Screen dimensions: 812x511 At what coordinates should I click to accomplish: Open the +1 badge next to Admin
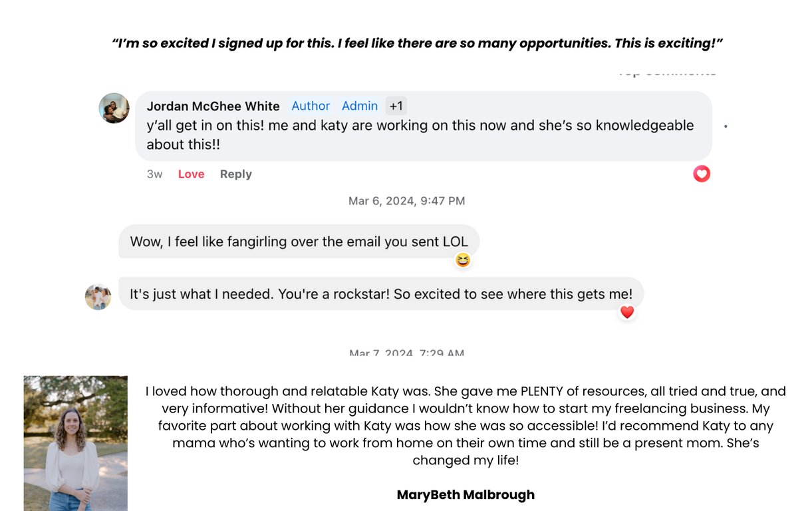pos(396,106)
